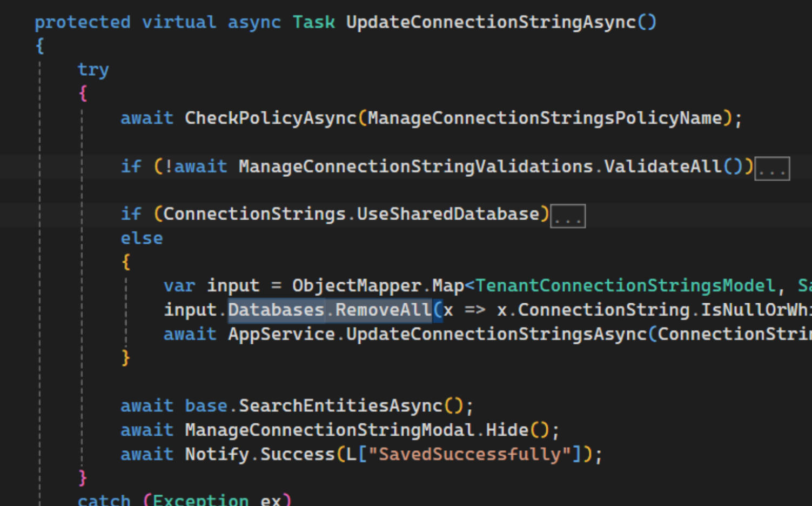Click on the CheckPolicyAsync call
The width and height of the screenshot is (812, 506).
point(270,118)
